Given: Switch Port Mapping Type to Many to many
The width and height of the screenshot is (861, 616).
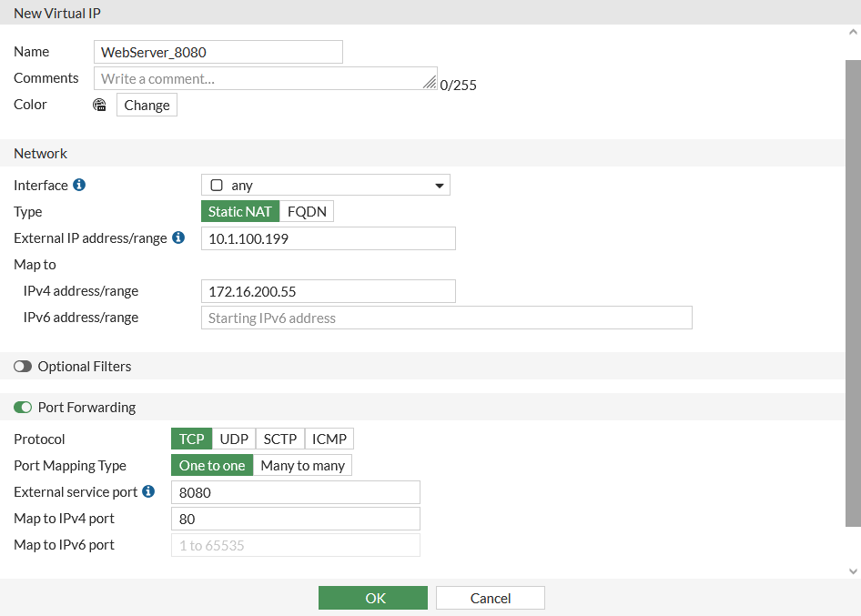Looking at the screenshot, I should (303, 465).
